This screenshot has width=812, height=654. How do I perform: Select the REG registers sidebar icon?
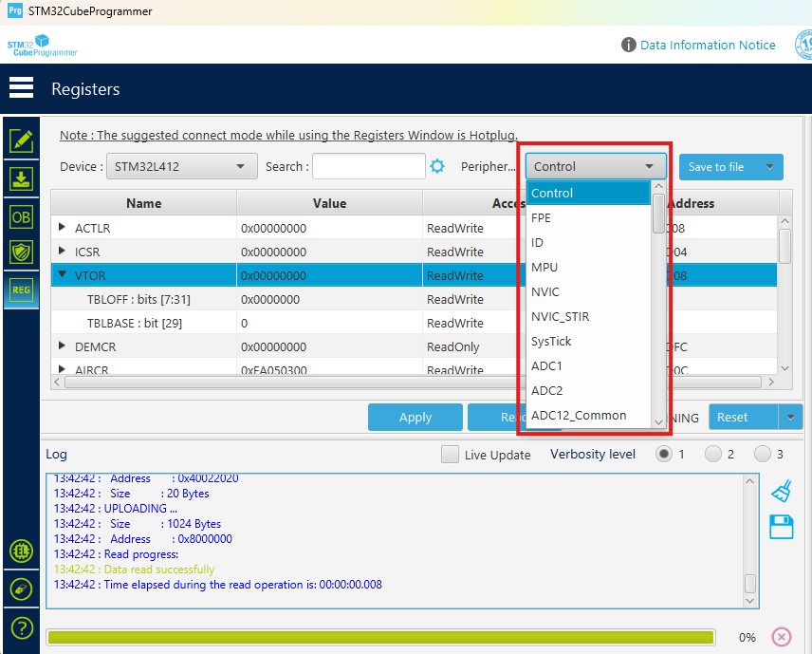pos(21,290)
